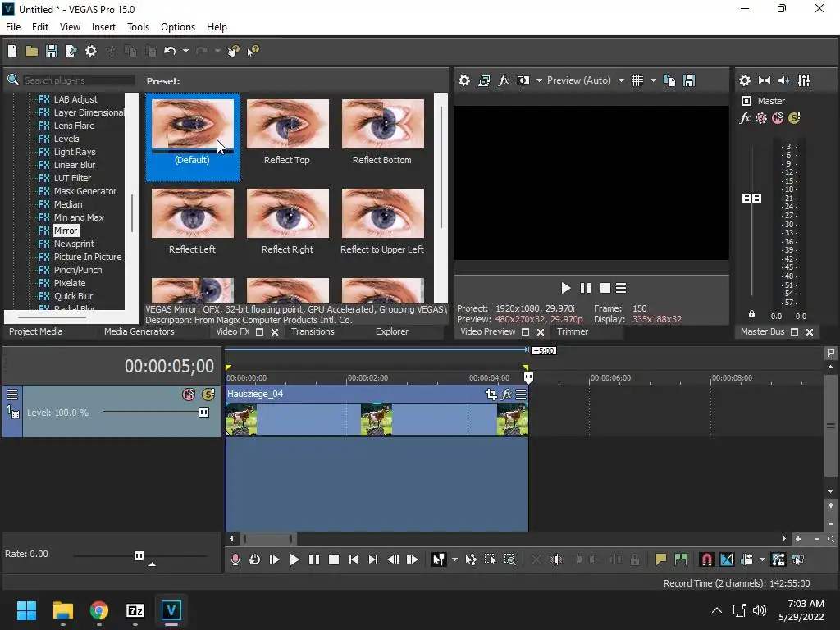Viewport: 840px width, 630px height.
Task: Solo the Master bus
Action: 794,118
